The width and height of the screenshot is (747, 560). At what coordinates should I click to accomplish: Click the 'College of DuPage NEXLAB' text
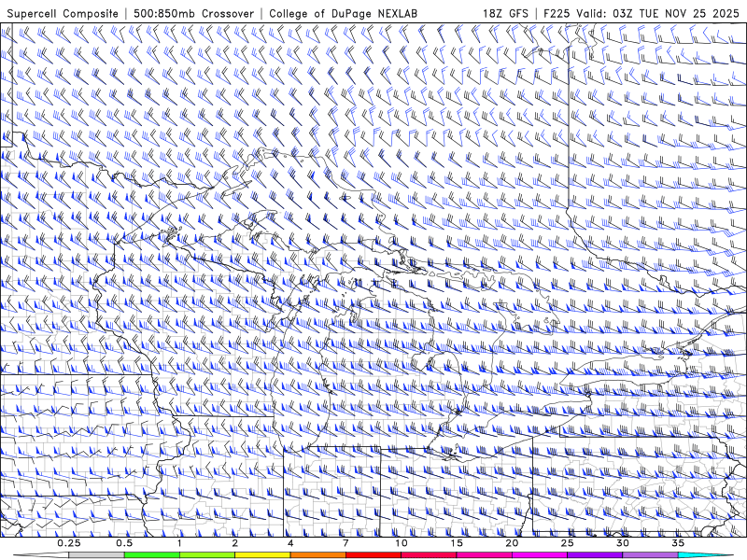(343, 13)
